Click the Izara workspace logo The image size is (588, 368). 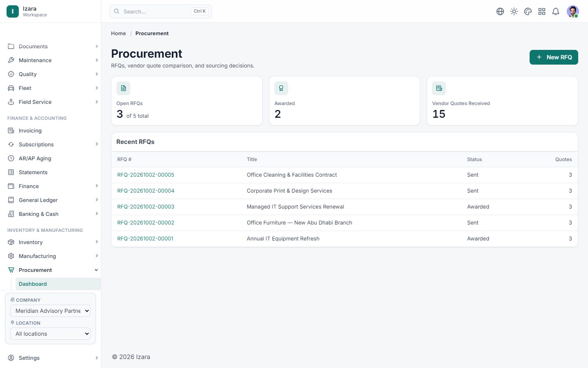pyautogui.click(x=13, y=11)
